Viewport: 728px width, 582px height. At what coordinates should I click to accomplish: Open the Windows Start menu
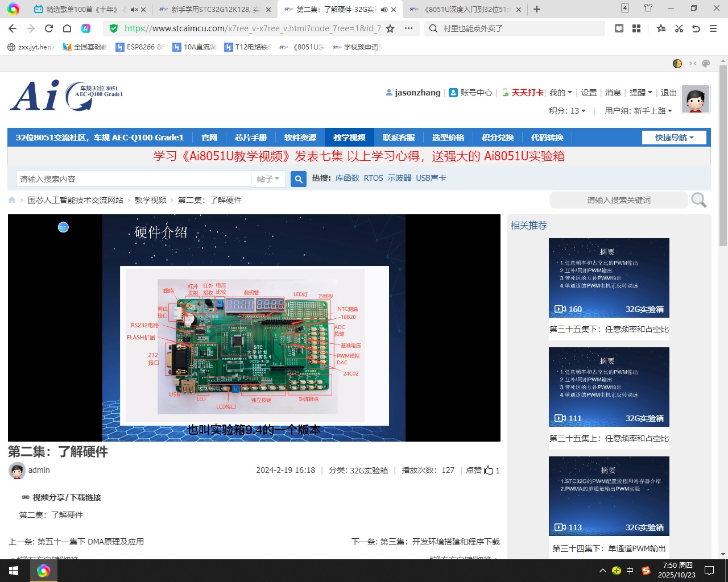[x=13, y=571]
